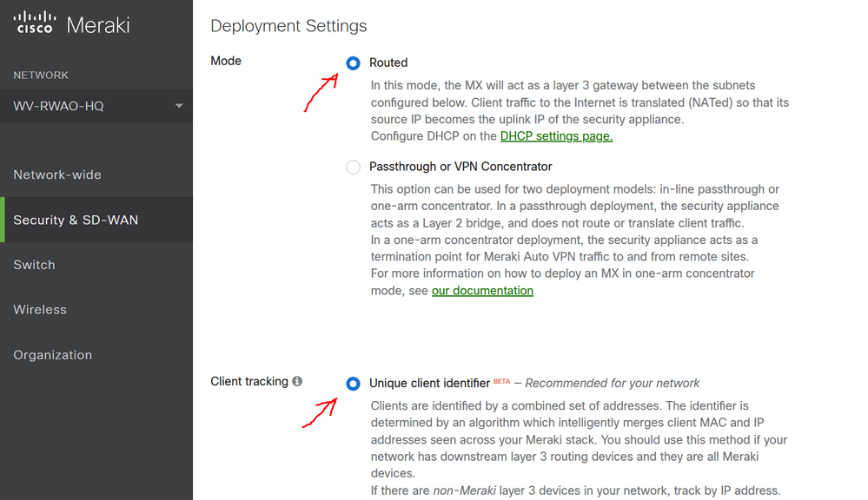Image resolution: width=868 pixels, height=500 pixels.
Task: Show the Client tracking info tooltip icon
Action: pyautogui.click(x=297, y=381)
